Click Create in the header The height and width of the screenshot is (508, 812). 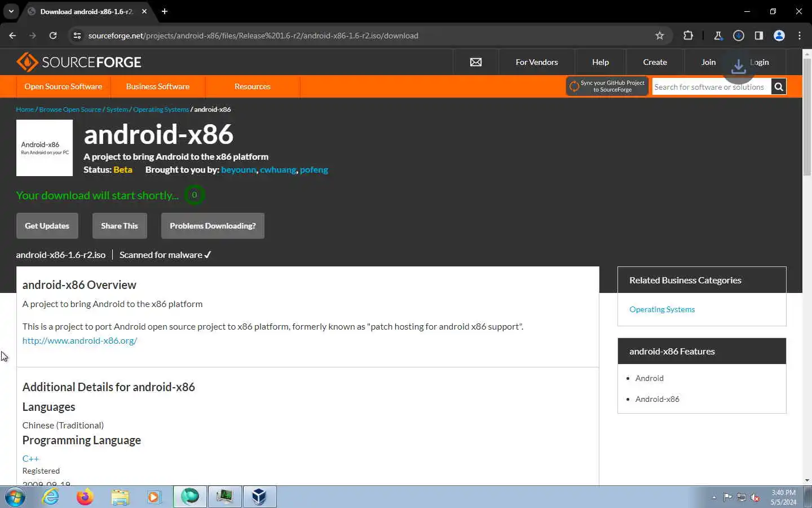tap(655, 62)
